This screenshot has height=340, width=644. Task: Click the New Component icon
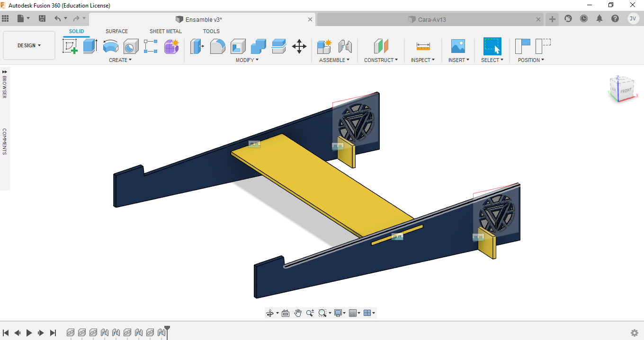(x=324, y=46)
